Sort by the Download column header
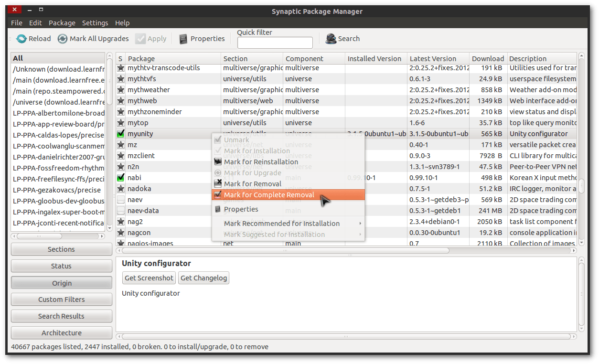The image size is (599, 364). click(488, 58)
